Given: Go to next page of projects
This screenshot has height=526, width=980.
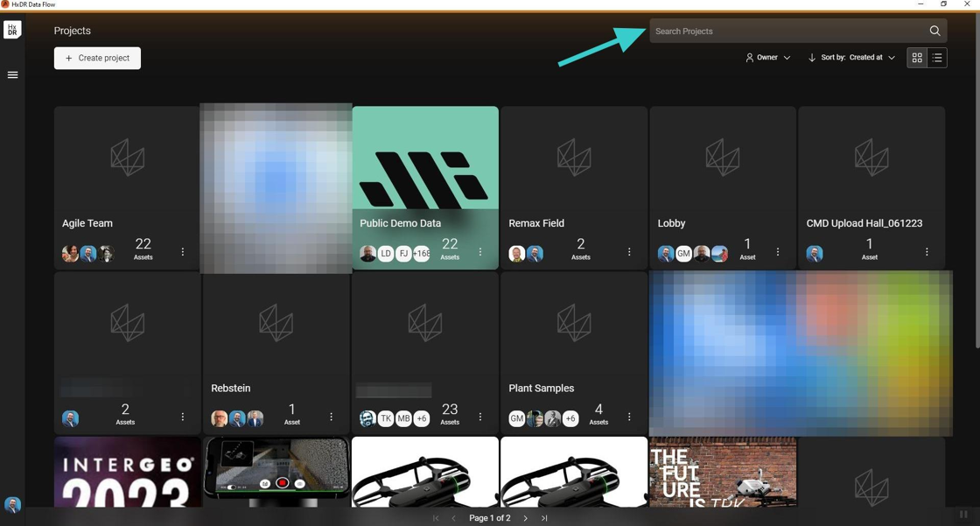Looking at the screenshot, I should pos(526,518).
